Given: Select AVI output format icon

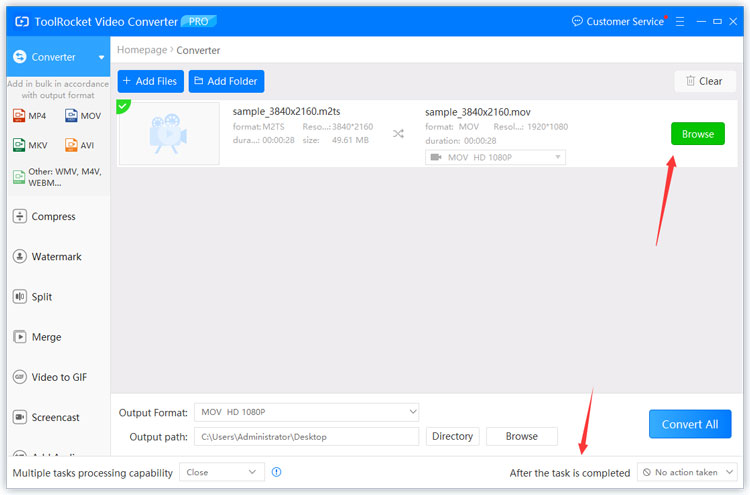Looking at the screenshot, I should [79, 145].
